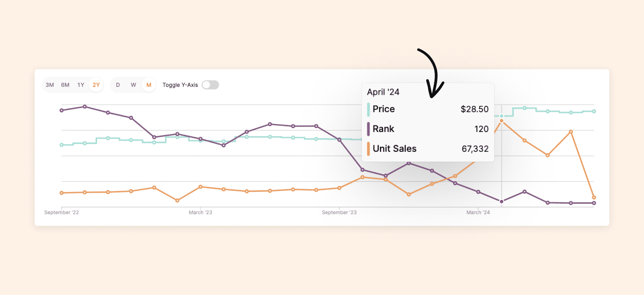This screenshot has width=644, height=295.
Task: Set granularity to daily (D)
Action: click(x=118, y=85)
